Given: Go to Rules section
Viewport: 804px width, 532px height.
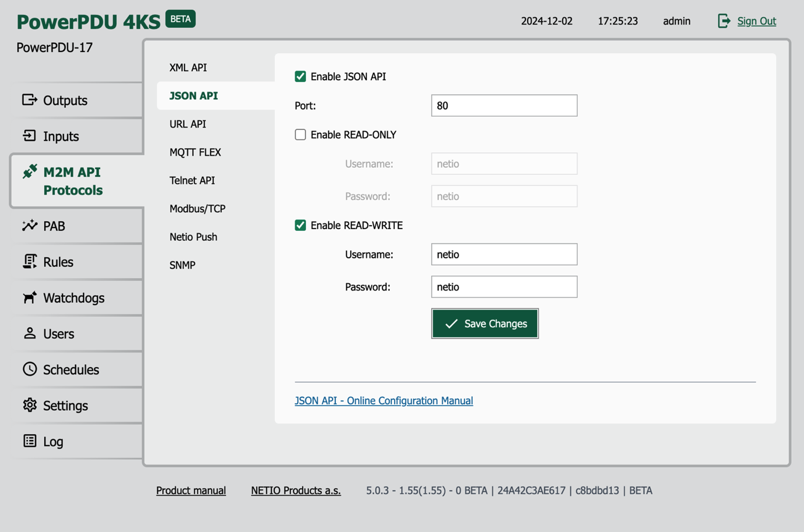Looking at the screenshot, I should click(77, 262).
